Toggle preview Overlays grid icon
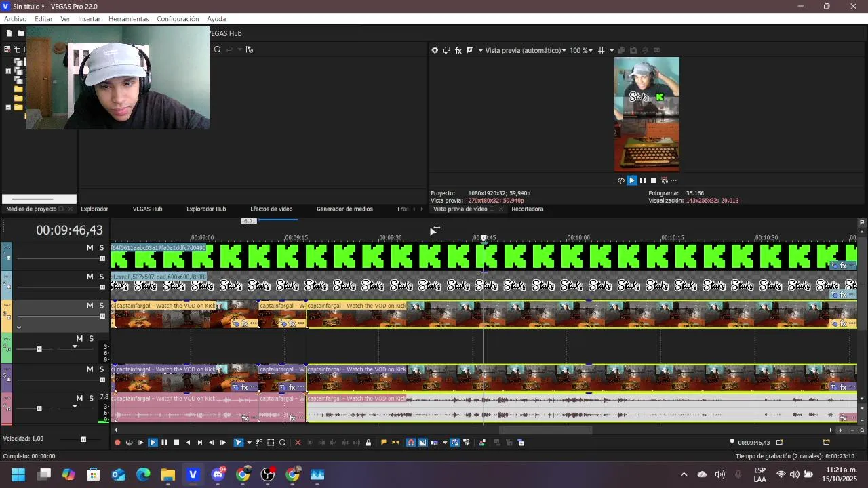868x488 pixels. (601, 50)
